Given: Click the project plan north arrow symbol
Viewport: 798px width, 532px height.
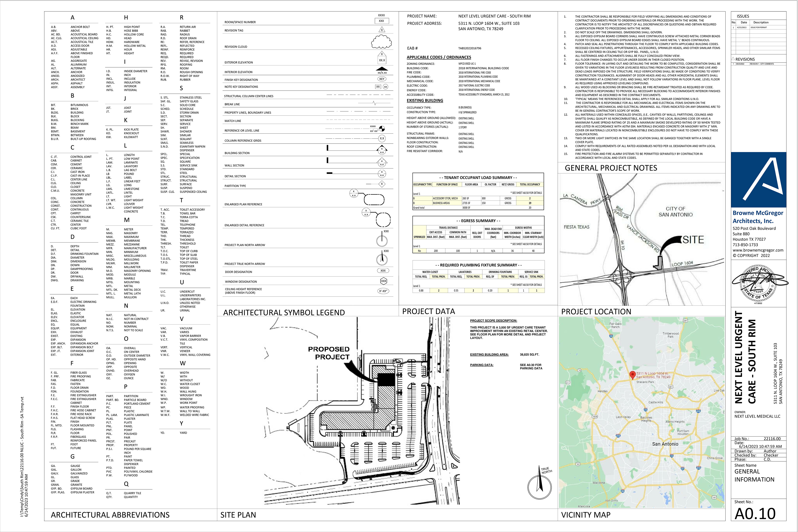Looking at the screenshot, I should (x=382, y=240).
